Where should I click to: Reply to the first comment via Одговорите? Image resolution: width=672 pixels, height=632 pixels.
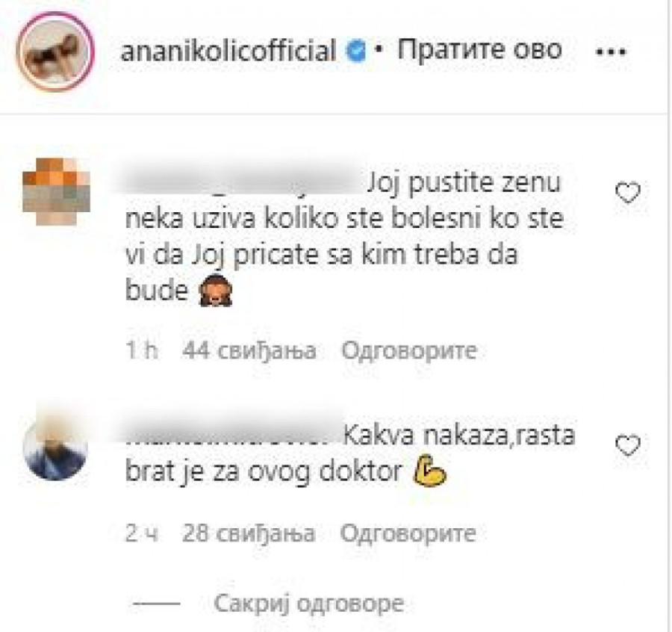coord(409,350)
